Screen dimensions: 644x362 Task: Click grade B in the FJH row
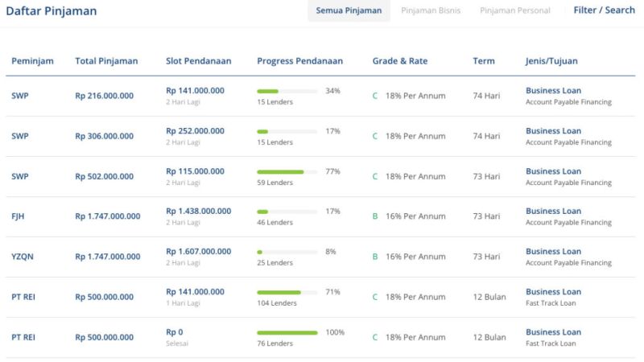point(375,216)
